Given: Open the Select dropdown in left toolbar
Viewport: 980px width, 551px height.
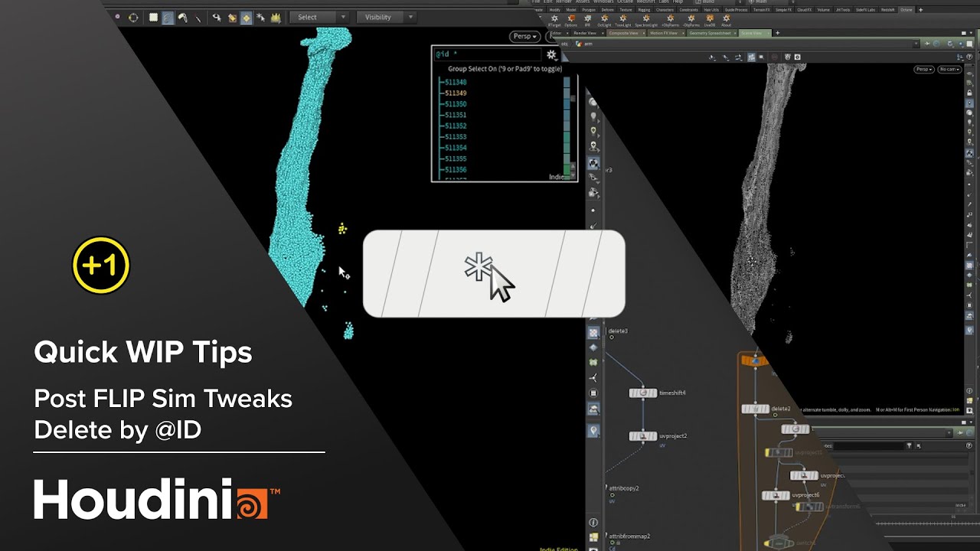Looking at the screenshot, I should pos(321,17).
